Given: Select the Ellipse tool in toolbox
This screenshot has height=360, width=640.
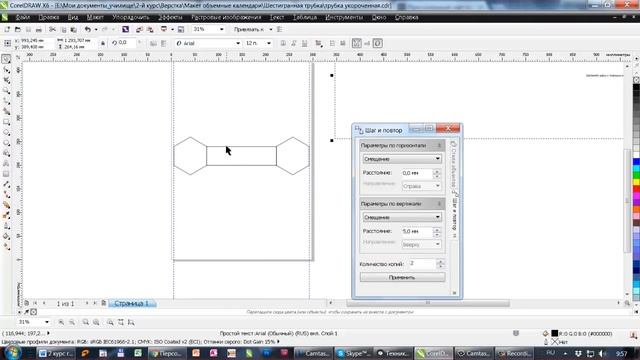Looking at the screenshot, I should coord(6,133).
